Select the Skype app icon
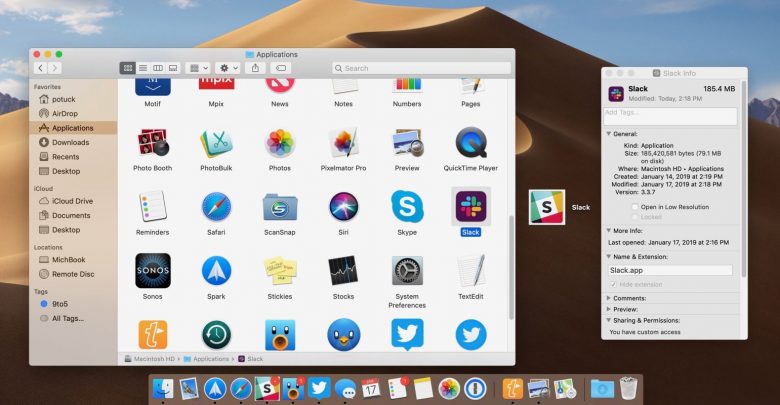Viewport: 780px width, 405px height. [x=407, y=206]
